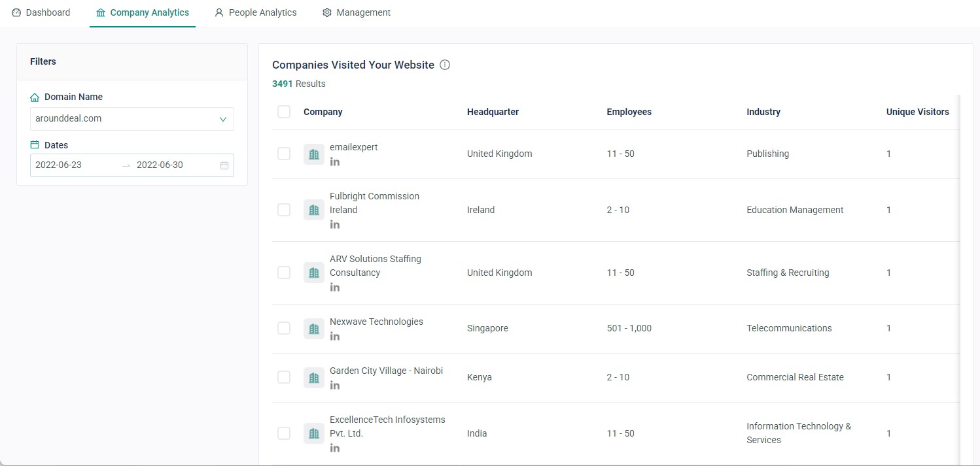
Task: Switch to the People Analytics tab
Action: tap(255, 12)
